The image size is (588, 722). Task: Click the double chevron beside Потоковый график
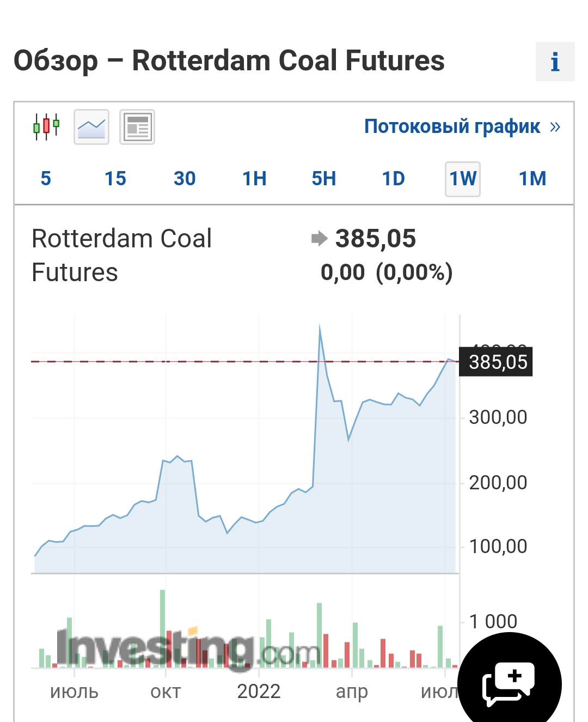[555, 127]
